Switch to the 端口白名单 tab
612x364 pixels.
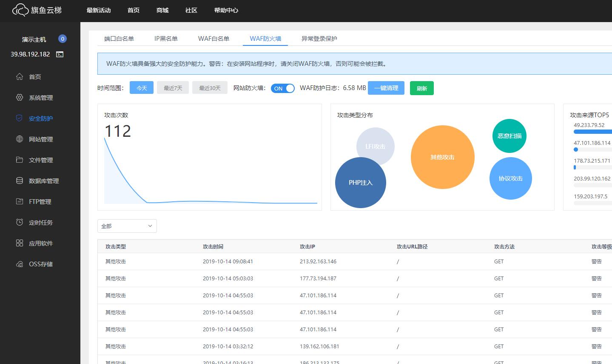119,39
